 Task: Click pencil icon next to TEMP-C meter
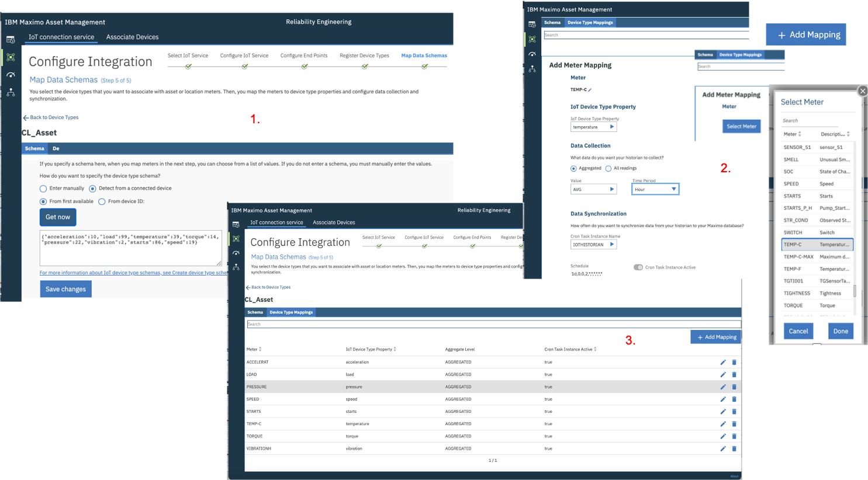pos(590,90)
